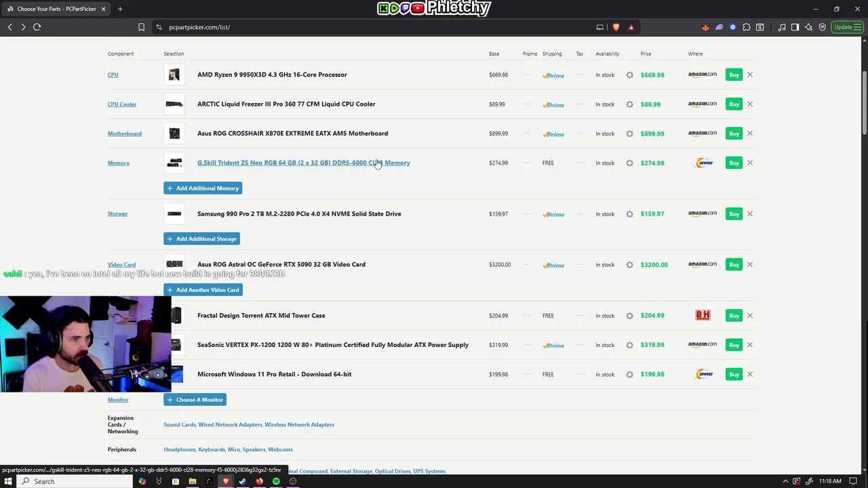Open the Brave Shields lion icon
The image size is (868, 488).
pos(616,27)
